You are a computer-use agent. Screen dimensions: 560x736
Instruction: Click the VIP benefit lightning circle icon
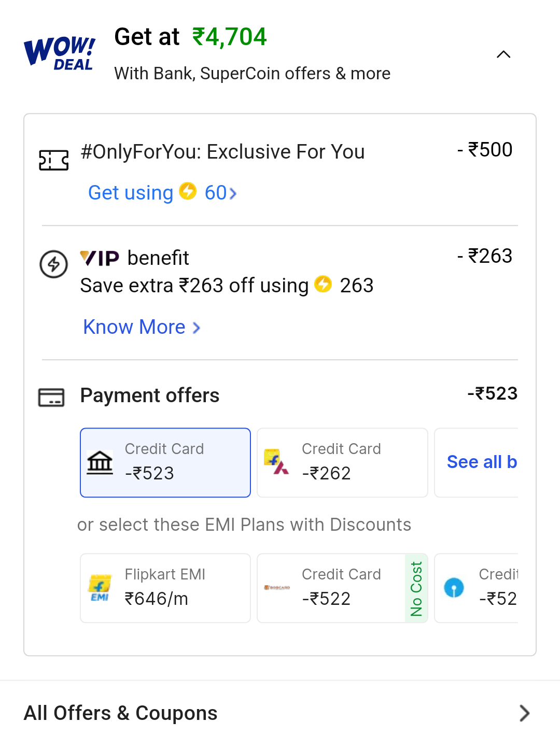tap(54, 264)
